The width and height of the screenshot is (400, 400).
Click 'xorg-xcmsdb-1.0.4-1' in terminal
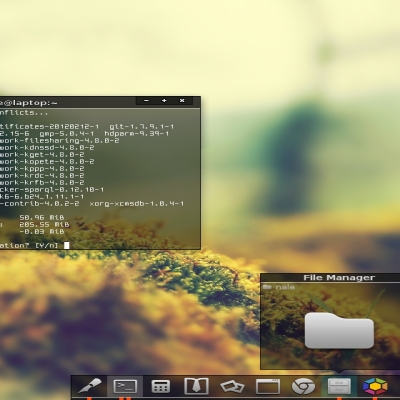click(x=137, y=203)
